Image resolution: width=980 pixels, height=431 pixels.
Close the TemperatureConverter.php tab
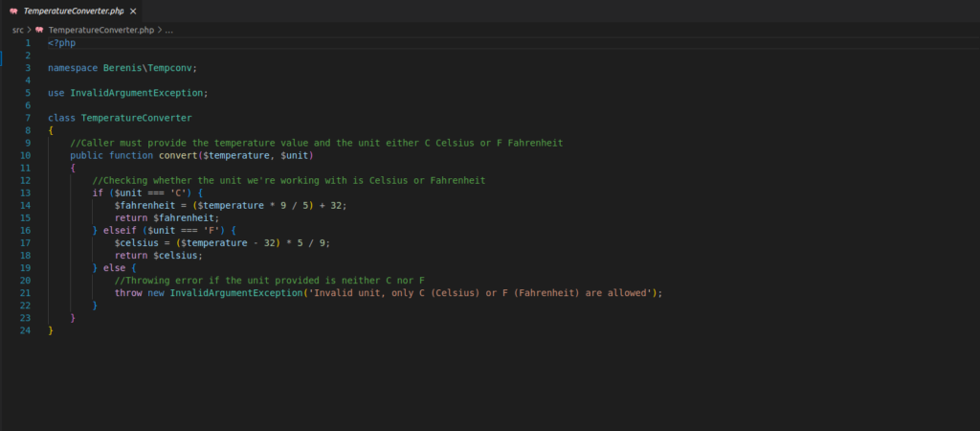click(133, 11)
